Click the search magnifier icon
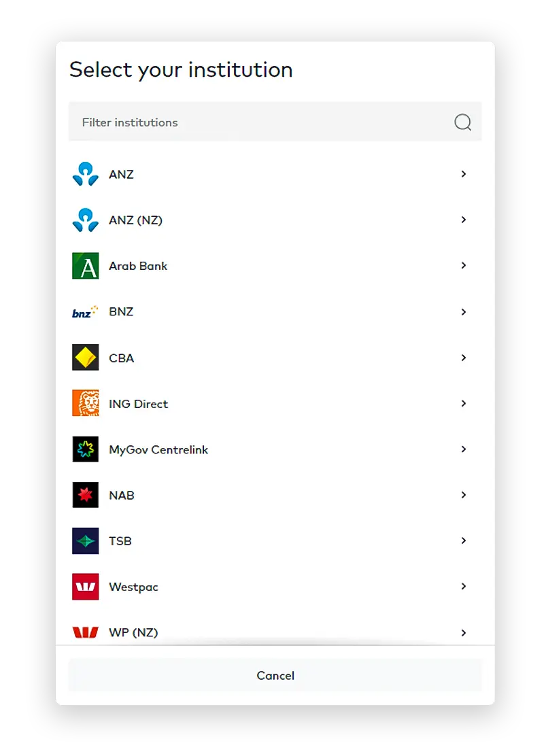 pyautogui.click(x=462, y=122)
